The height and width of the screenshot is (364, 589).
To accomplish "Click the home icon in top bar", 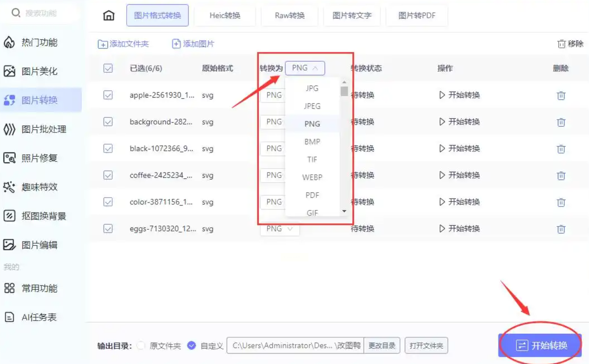I will coord(109,15).
